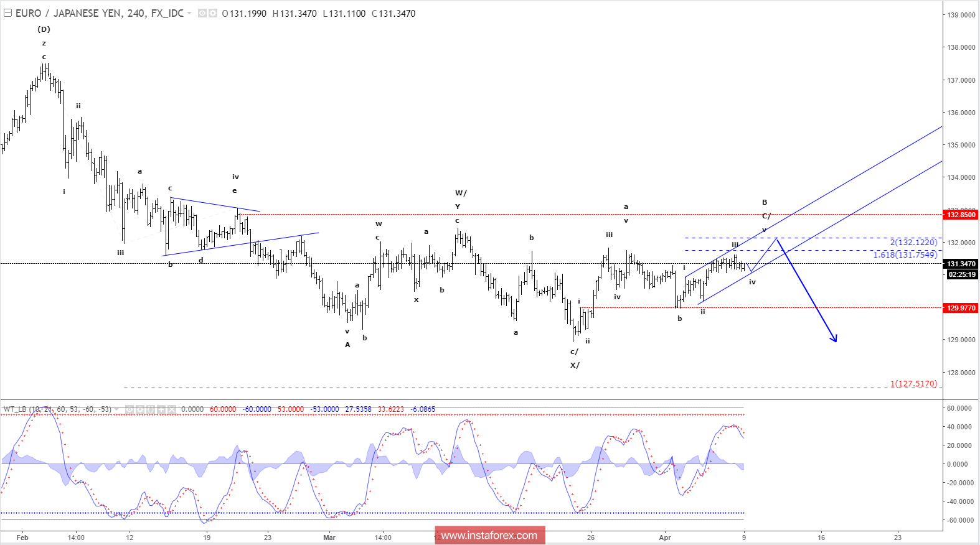
Task: Click the EURO / JAPANESE YEN, 240, FX_IDC title
Action: pyautogui.click(x=100, y=13)
